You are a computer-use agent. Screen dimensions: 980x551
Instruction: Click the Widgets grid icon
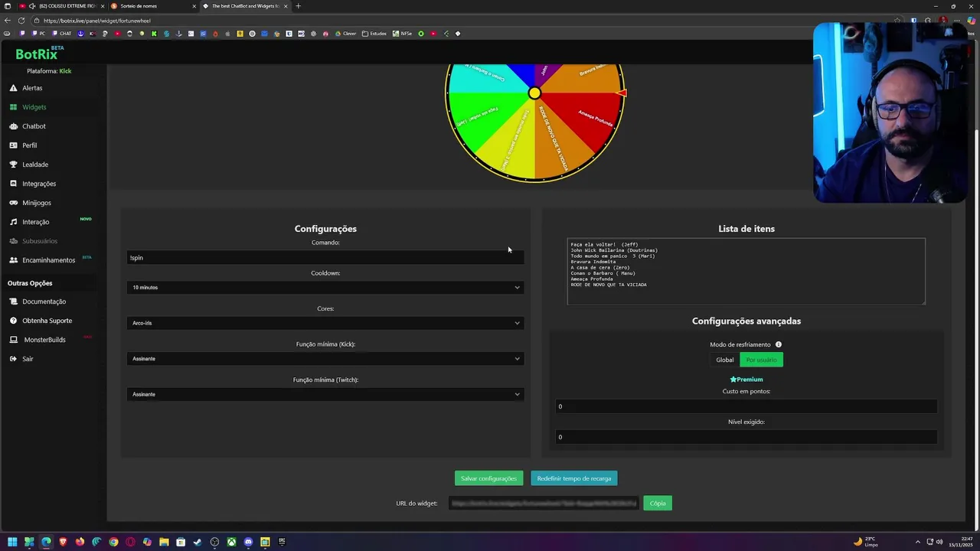coord(13,107)
